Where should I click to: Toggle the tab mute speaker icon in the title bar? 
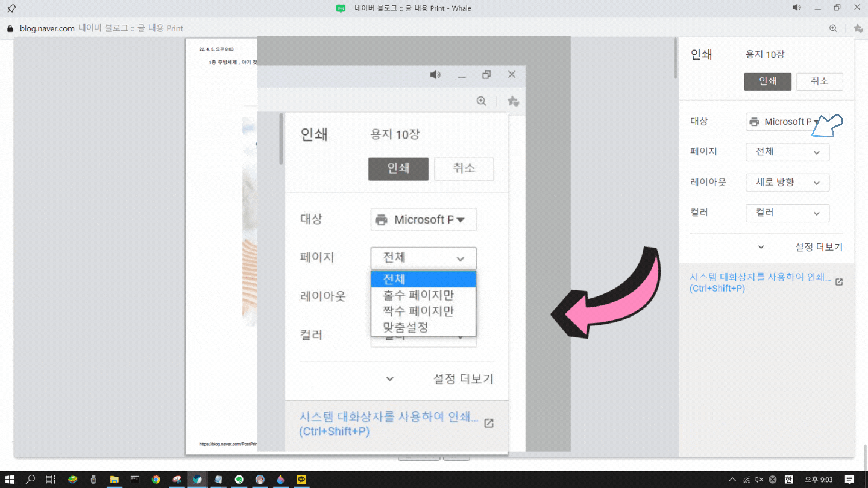point(796,8)
